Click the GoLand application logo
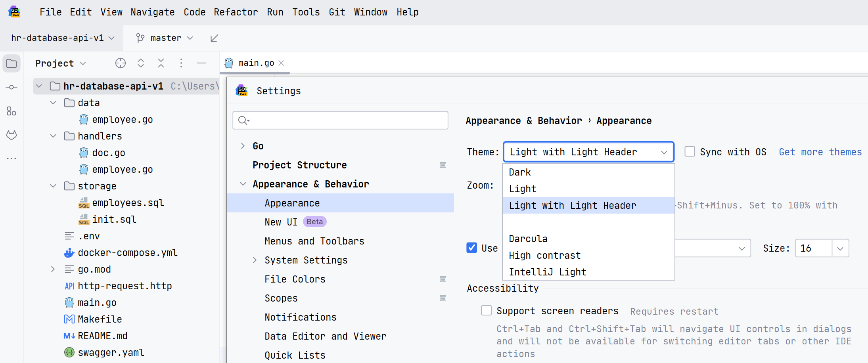 click(x=15, y=11)
